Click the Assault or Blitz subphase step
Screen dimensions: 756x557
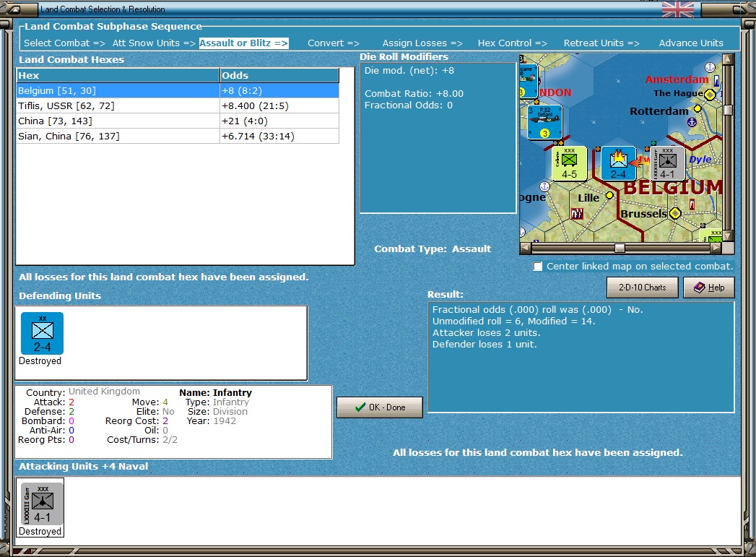243,43
